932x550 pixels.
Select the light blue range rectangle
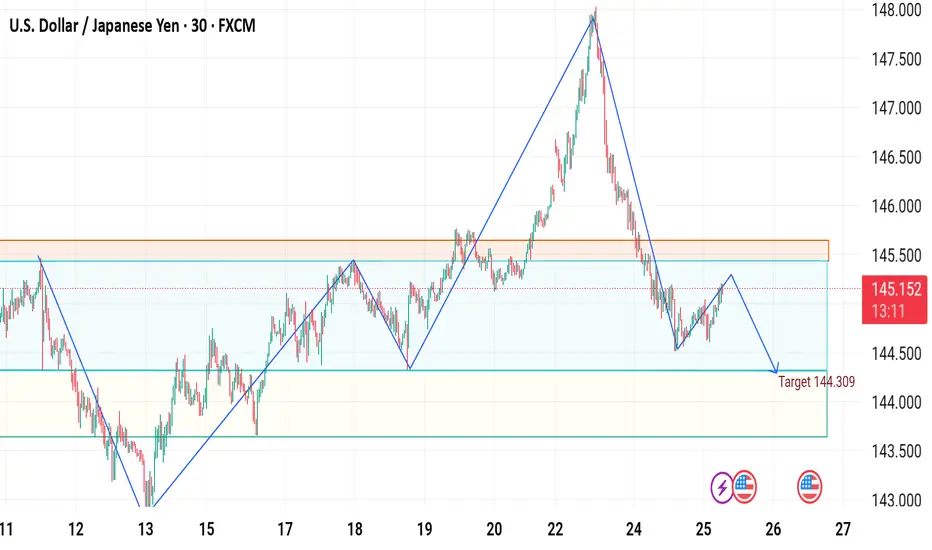(x=414, y=316)
